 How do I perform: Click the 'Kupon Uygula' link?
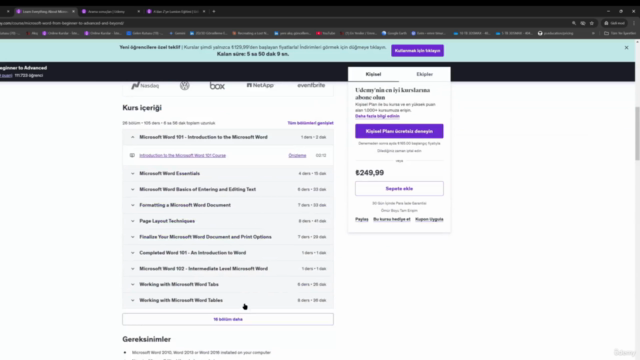click(429, 219)
